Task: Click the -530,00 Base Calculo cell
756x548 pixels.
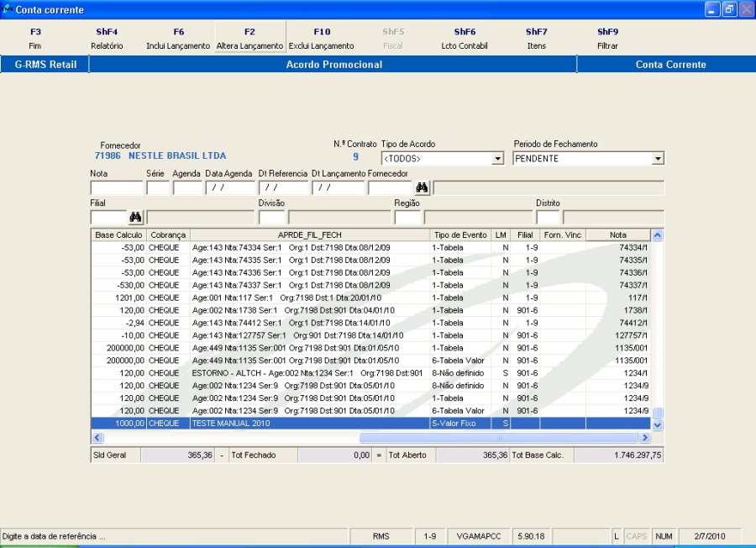Action: click(118, 285)
